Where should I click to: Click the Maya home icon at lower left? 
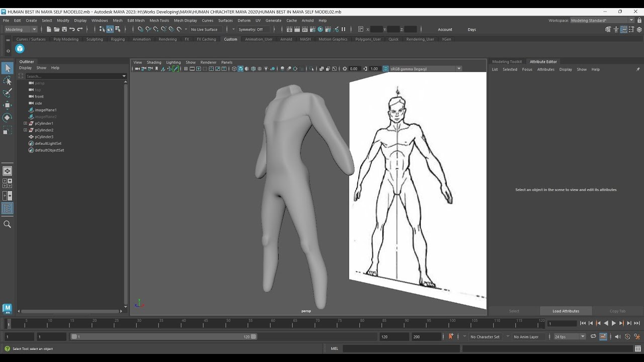click(x=7, y=308)
